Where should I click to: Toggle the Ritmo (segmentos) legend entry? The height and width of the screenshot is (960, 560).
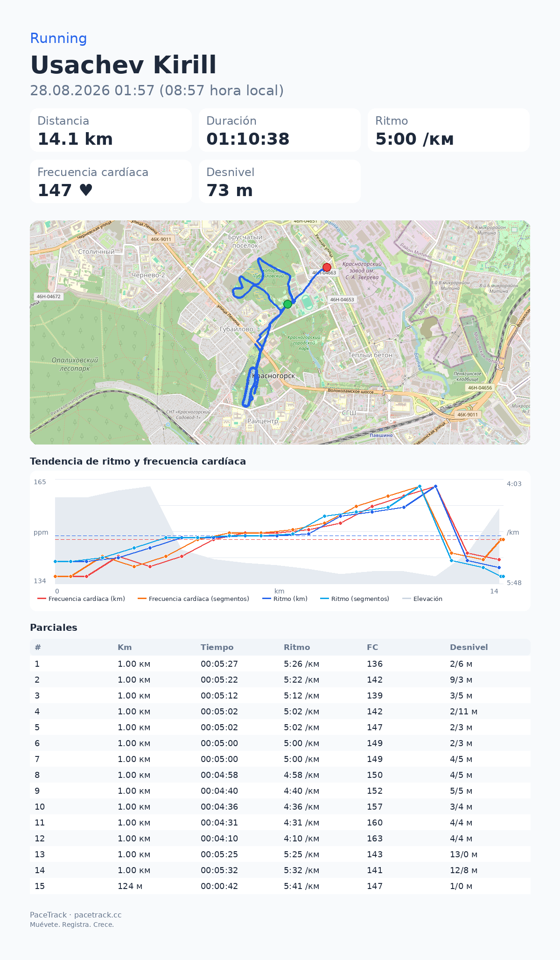point(355,599)
